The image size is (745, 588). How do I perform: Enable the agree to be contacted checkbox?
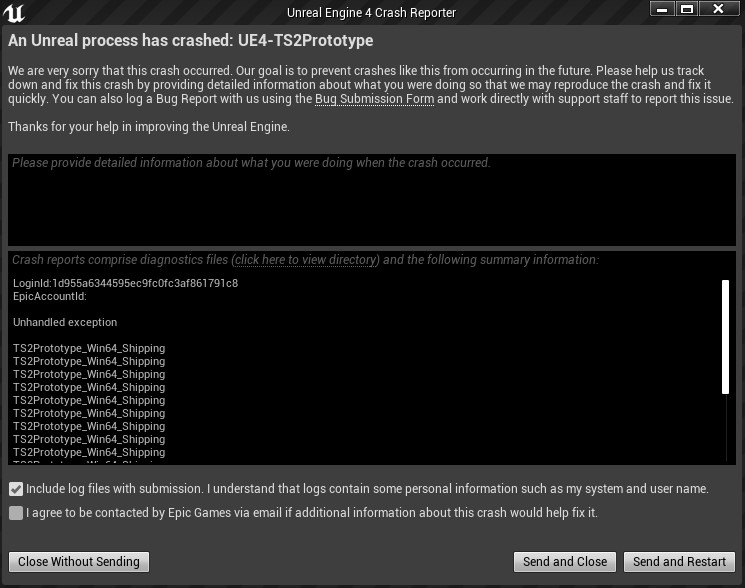coord(15,513)
